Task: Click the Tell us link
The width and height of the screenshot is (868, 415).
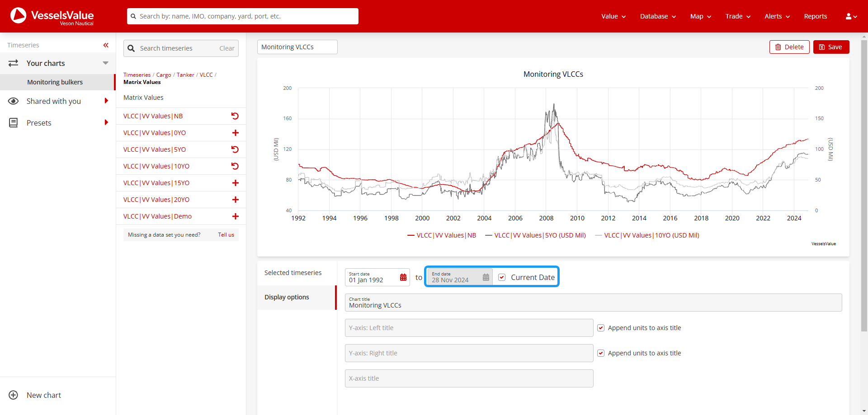Action: click(x=226, y=235)
